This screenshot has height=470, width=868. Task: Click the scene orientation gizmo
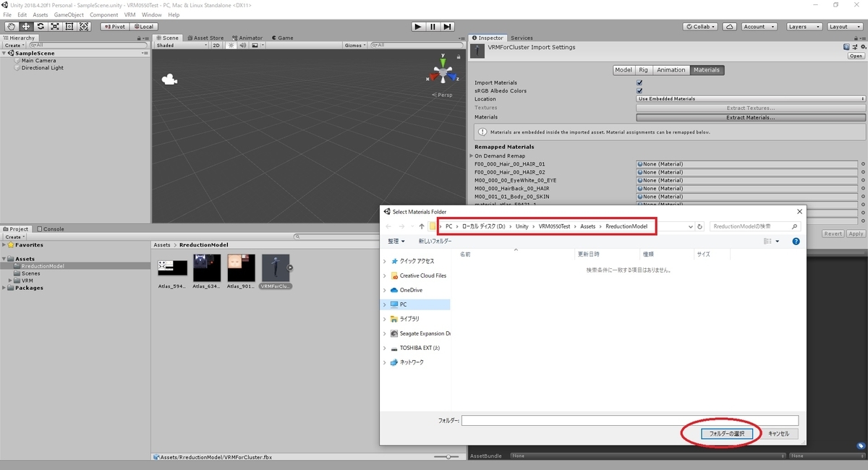(x=441, y=72)
